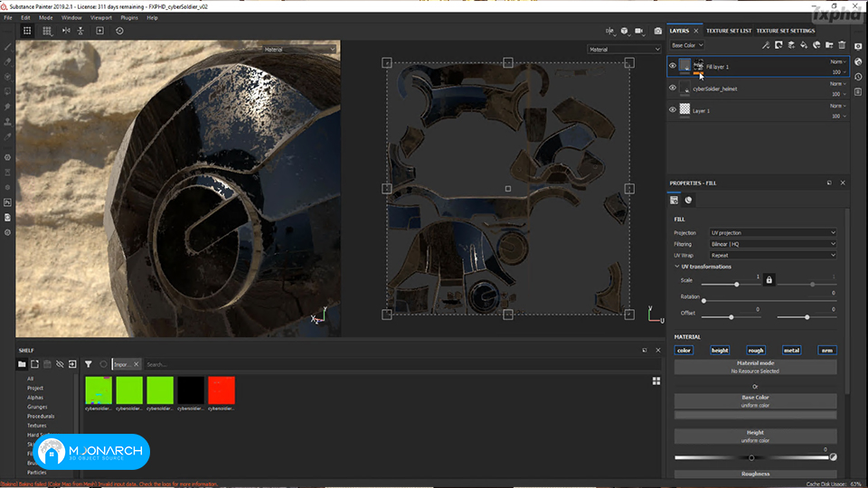Click the shelf filter funnel icon
The width and height of the screenshot is (868, 488).
coord(89,364)
